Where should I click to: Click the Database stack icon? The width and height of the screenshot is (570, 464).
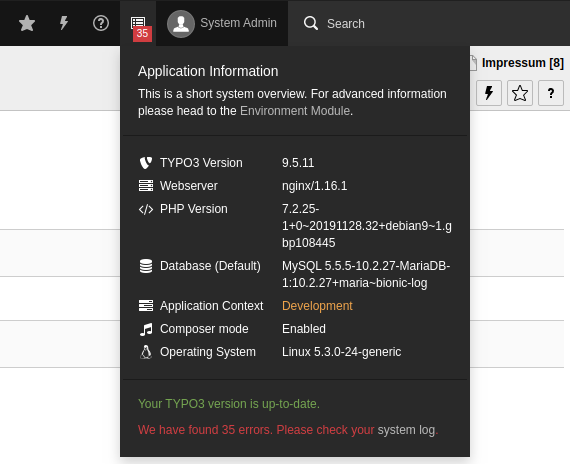coord(146,266)
